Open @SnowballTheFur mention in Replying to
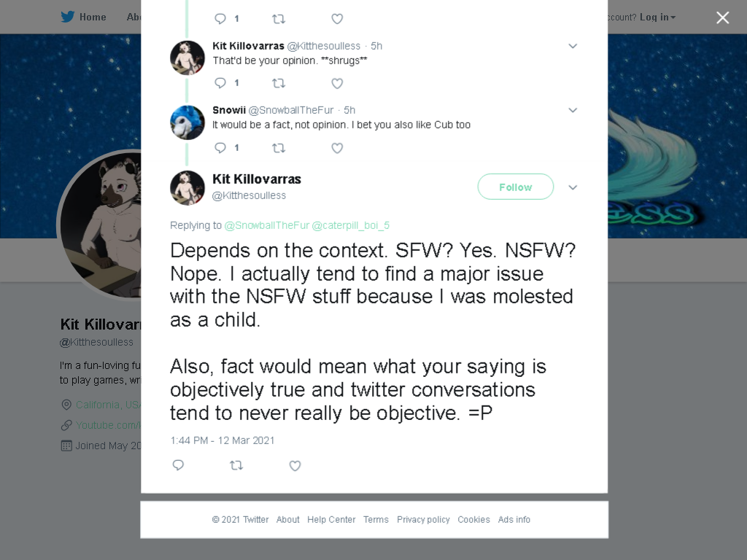 [266, 225]
